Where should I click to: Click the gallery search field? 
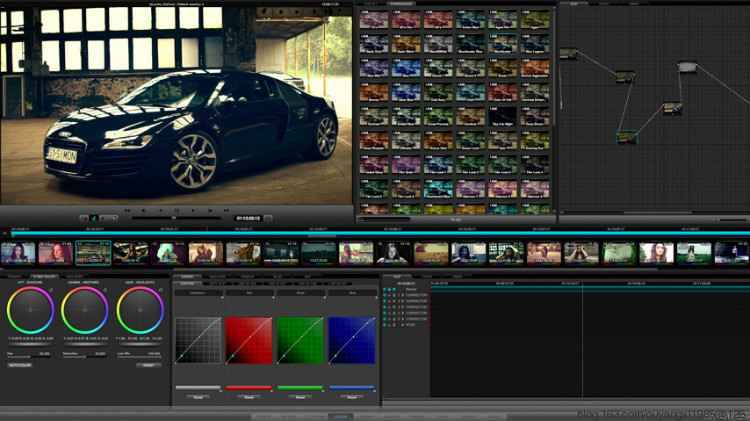pyautogui.click(x=384, y=220)
